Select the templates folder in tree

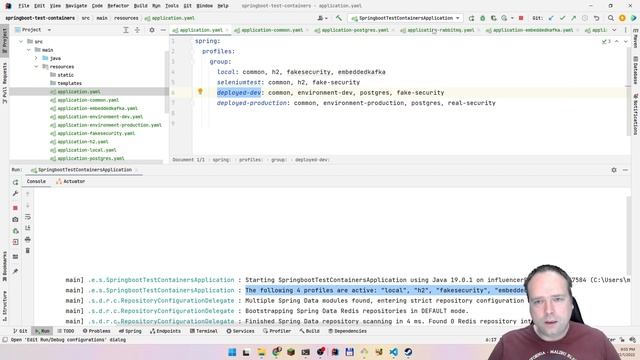[x=69, y=83]
